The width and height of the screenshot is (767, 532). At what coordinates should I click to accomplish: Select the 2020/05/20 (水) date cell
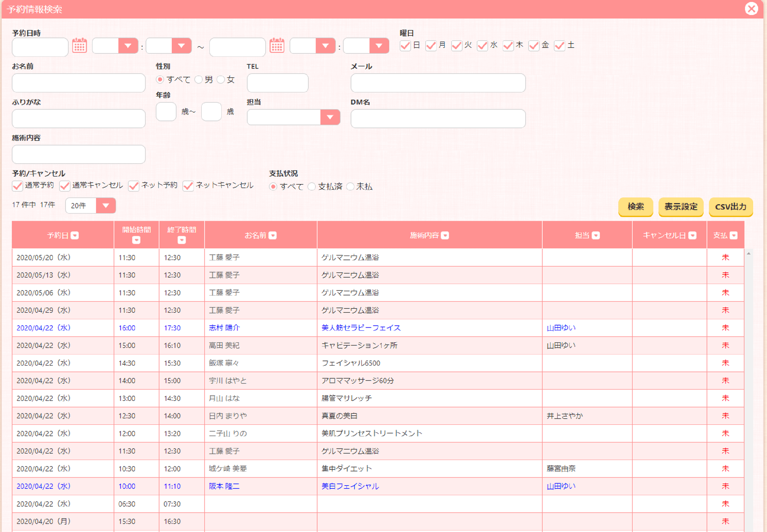(x=63, y=258)
